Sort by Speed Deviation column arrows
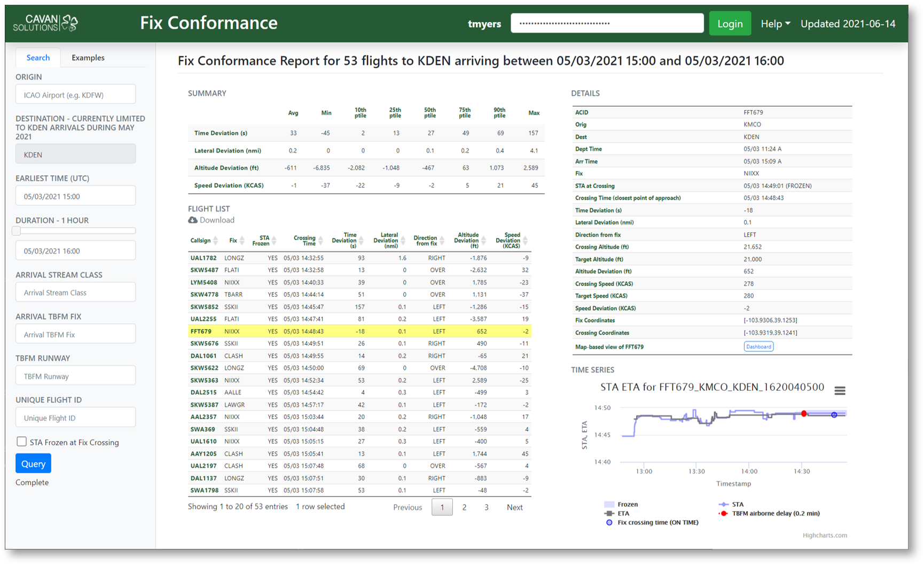The width and height of the screenshot is (924, 565). (525, 241)
